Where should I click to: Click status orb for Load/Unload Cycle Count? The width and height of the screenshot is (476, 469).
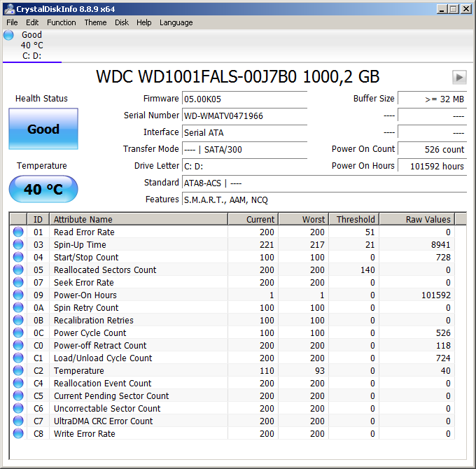click(x=18, y=358)
